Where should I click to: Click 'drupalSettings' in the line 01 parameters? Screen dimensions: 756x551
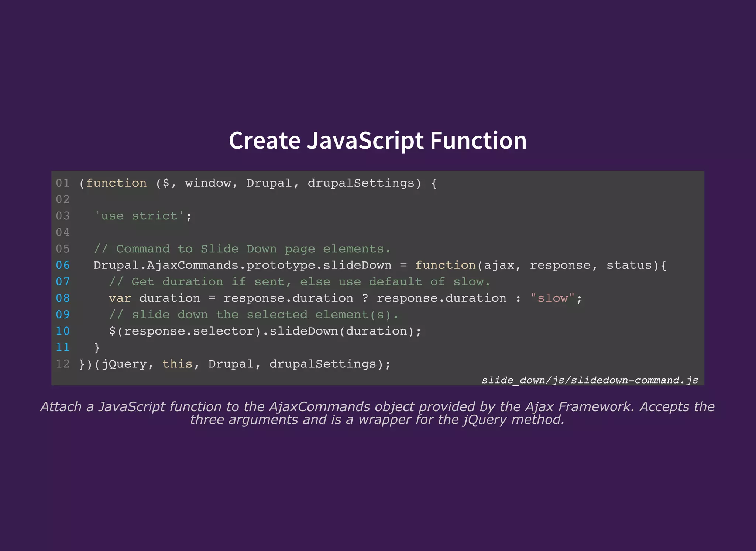pos(361,184)
